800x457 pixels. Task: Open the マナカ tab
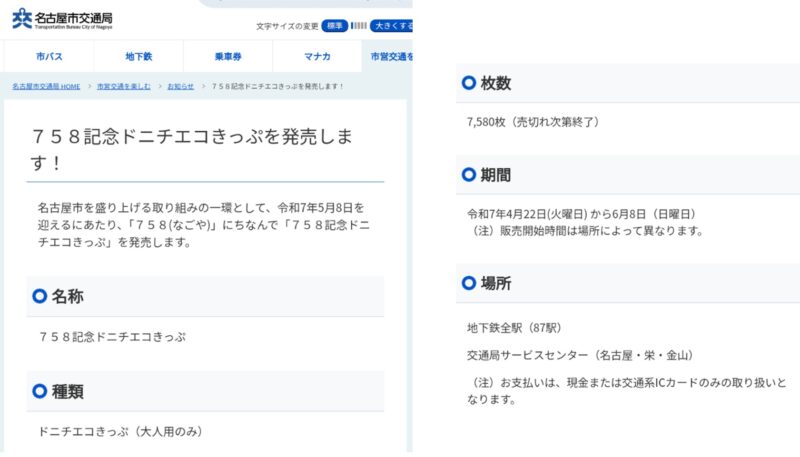[317, 56]
